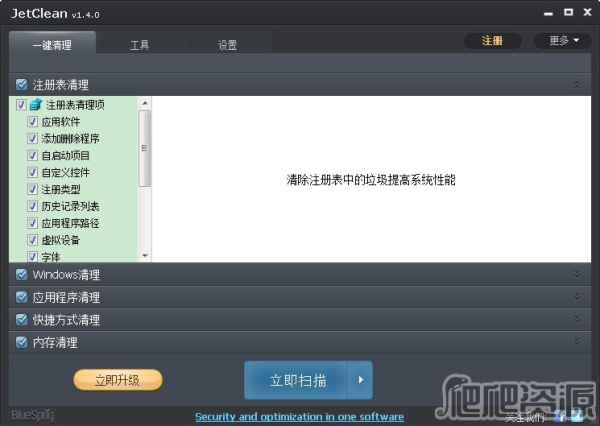Switch to the 设置 tab

click(227, 45)
